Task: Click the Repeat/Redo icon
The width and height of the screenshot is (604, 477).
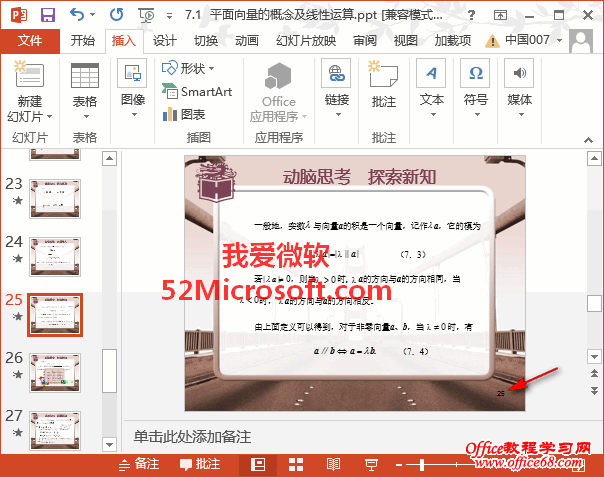Action: pyautogui.click(x=116, y=15)
